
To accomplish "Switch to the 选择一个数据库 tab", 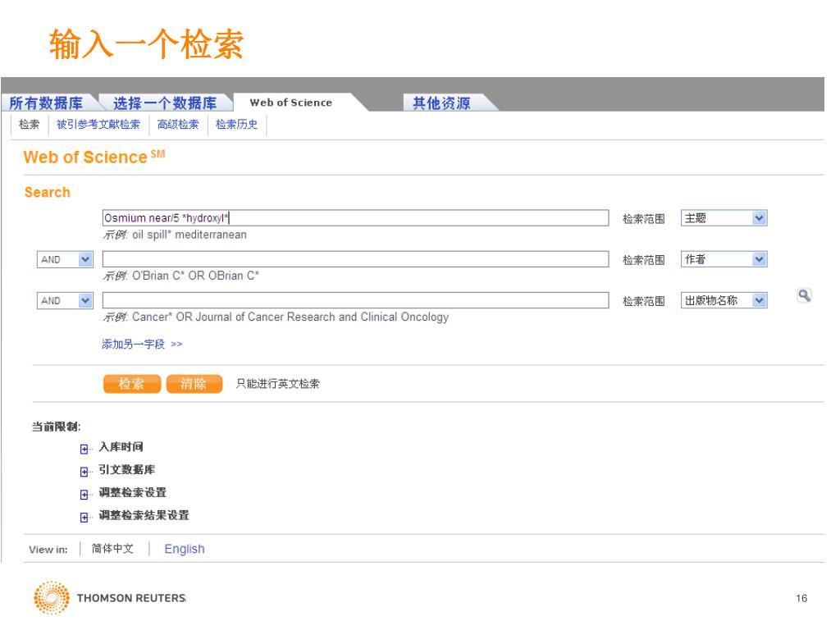I will pos(165,103).
